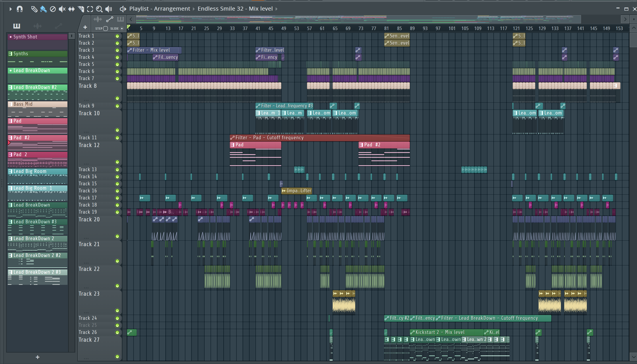The image size is (637, 364).
Task: Select the first Sen..evel clip on Track 1
Action: pyautogui.click(x=397, y=36)
